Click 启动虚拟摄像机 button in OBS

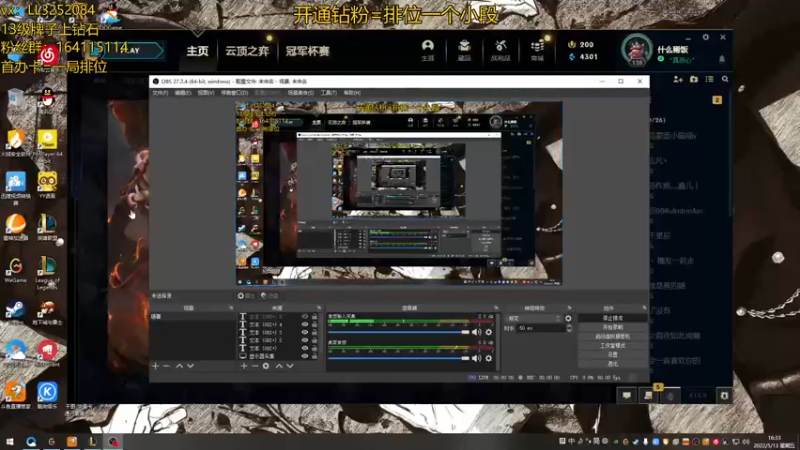612,337
